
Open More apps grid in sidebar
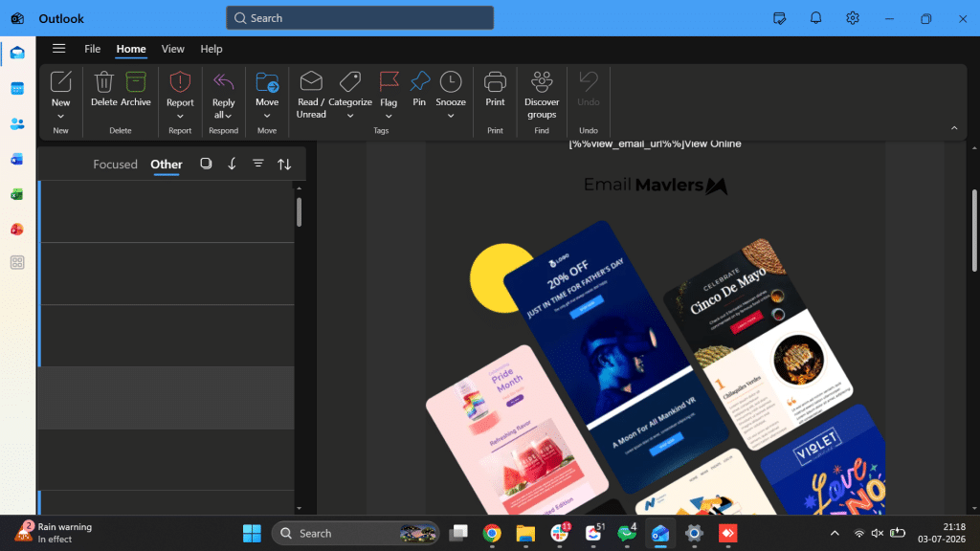pos(17,262)
